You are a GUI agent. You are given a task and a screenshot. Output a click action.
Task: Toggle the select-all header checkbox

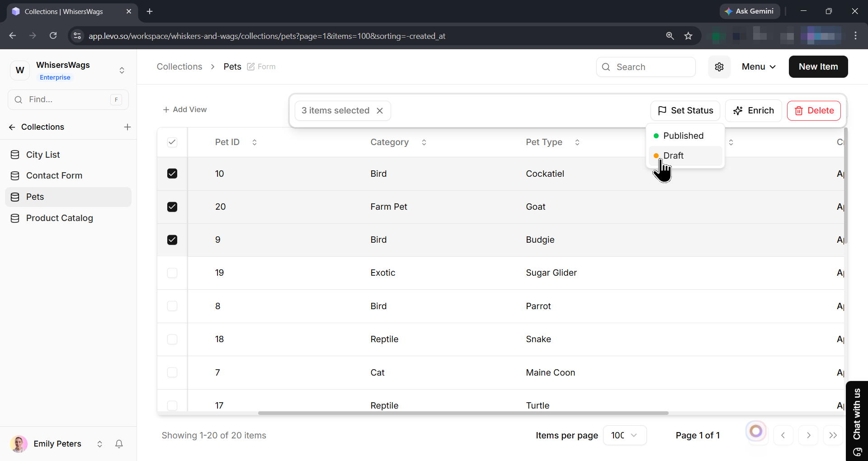click(x=172, y=142)
